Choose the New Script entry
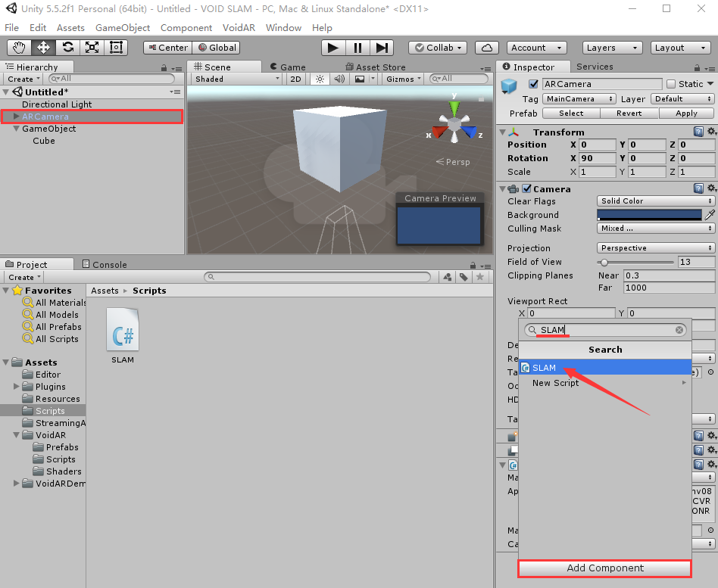The height and width of the screenshot is (588, 718). coord(605,383)
